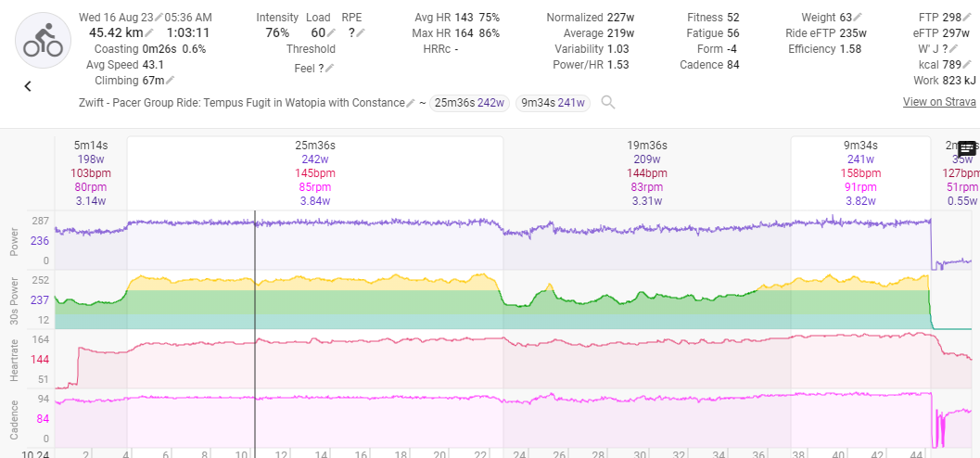This screenshot has height=458, width=980.
Task: Open the View on Strava link
Action: [939, 102]
